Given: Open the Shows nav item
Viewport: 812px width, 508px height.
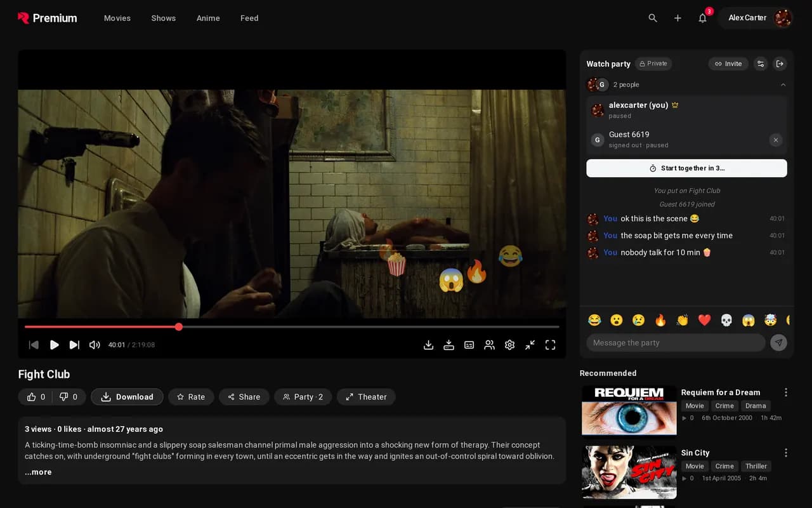Looking at the screenshot, I should pyautogui.click(x=164, y=18).
